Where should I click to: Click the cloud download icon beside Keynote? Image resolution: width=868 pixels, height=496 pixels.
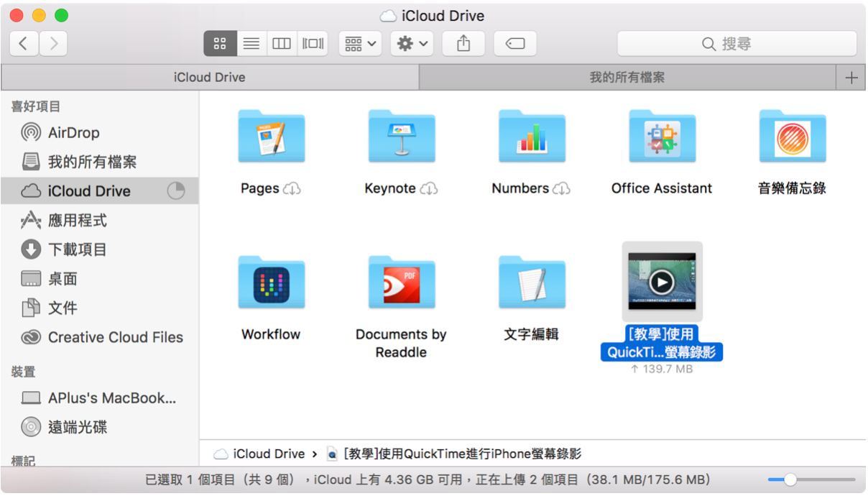[429, 189]
